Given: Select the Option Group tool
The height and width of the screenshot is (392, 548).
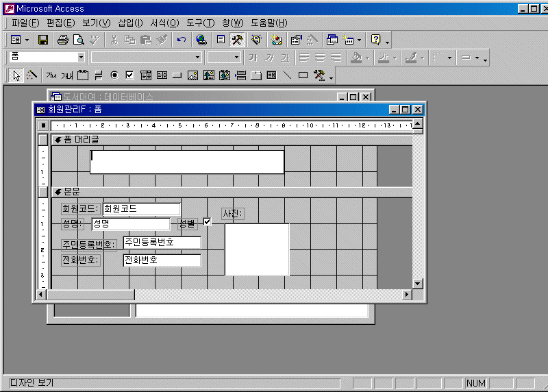Looking at the screenshot, I should pos(83,75).
